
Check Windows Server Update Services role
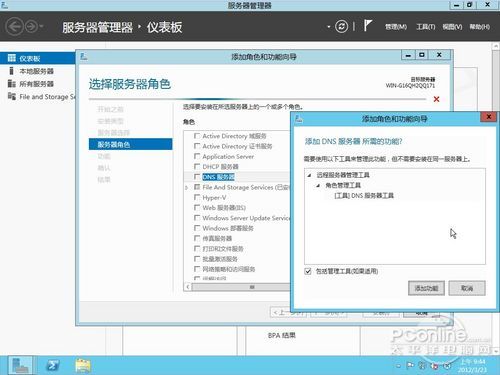click(197, 218)
